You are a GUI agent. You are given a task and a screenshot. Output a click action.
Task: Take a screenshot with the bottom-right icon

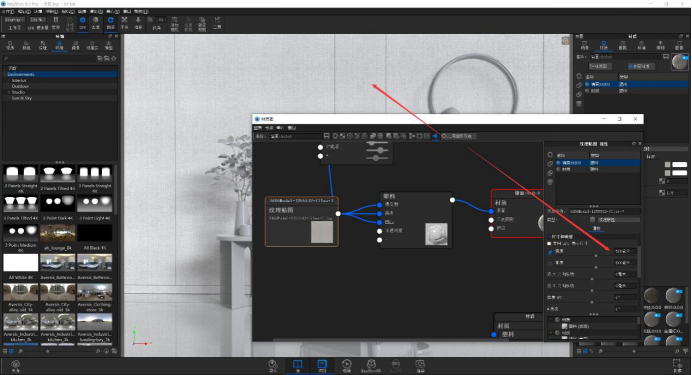point(677,366)
